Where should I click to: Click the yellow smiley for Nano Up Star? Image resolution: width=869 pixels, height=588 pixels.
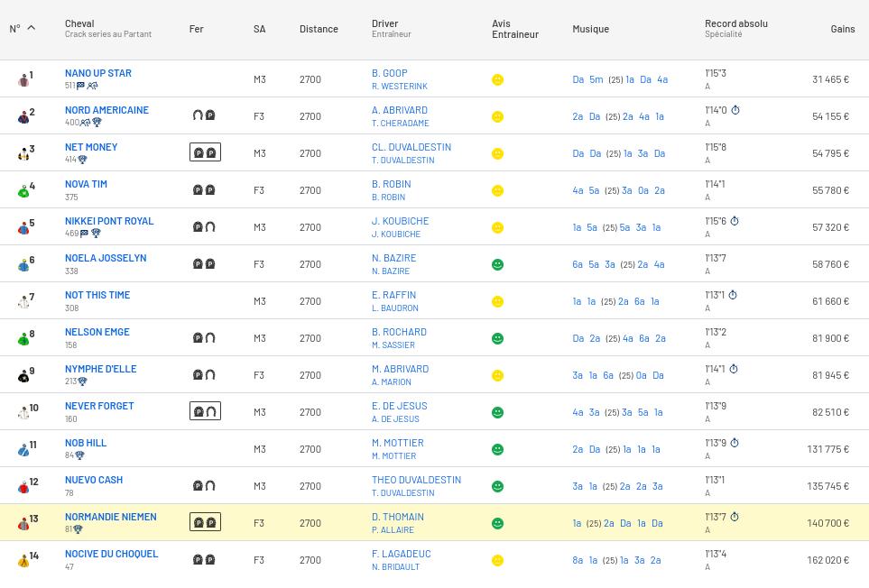click(x=497, y=80)
